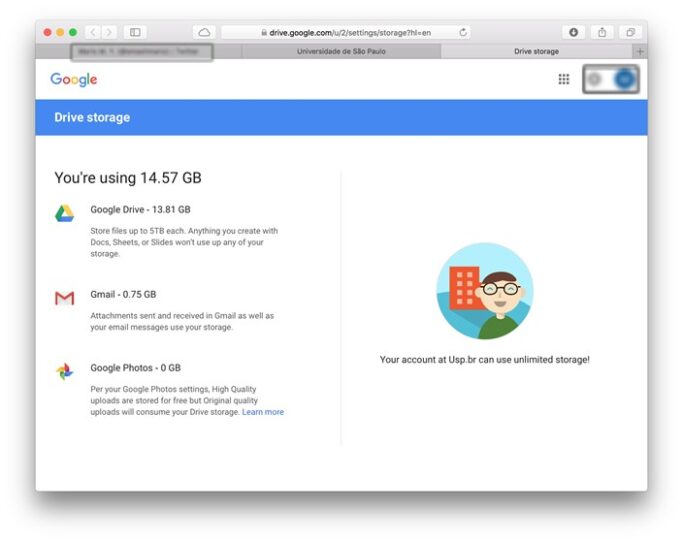Go back with the back arrow
The width and height of the screenshot is (683, 542).
click(x=93, y=32)
